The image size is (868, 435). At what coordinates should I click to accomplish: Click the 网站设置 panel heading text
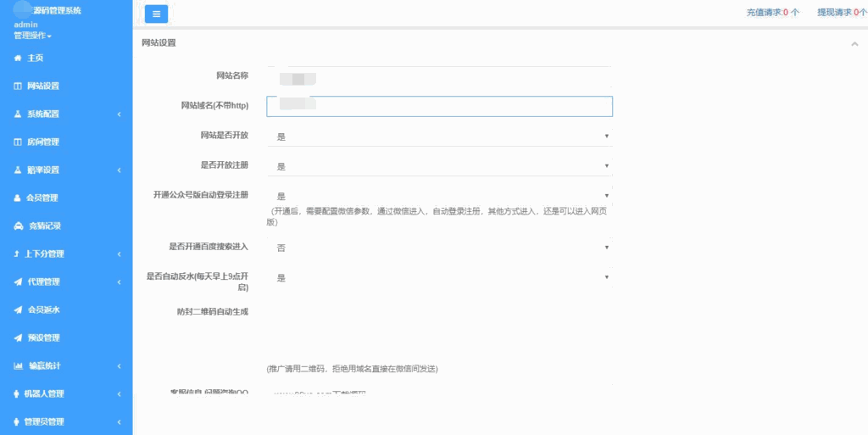point(159,42)
